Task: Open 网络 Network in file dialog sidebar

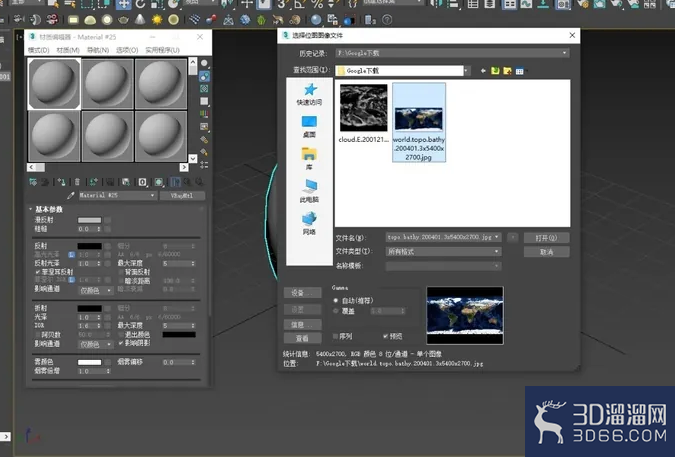Action: tap(309, 224)
